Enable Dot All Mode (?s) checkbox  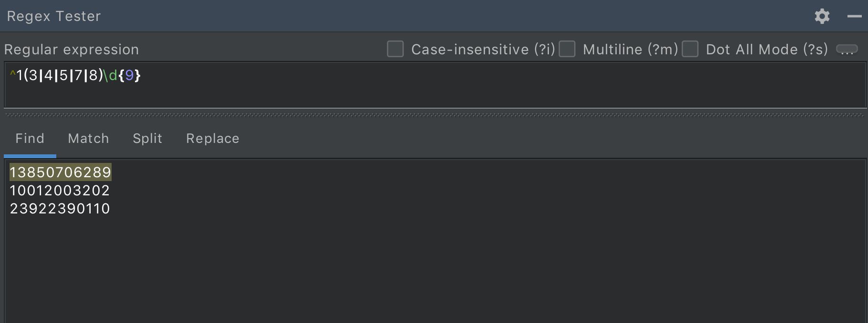click(x=690, y=49)
